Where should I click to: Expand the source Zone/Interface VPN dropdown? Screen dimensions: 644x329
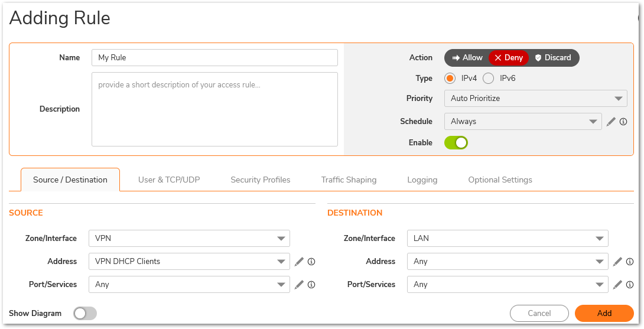coord(189,239)
